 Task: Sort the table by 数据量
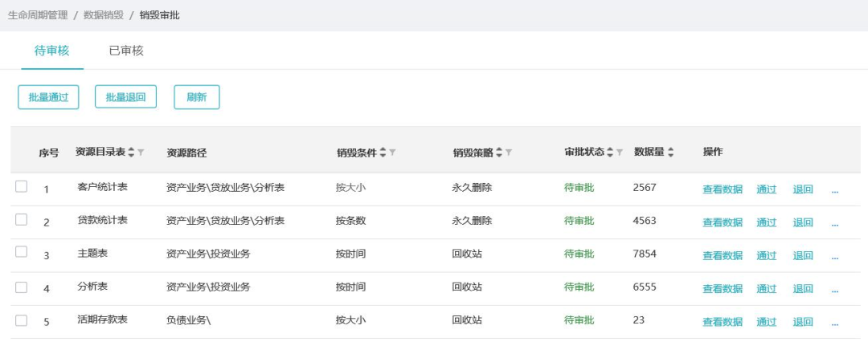point(670,153)
